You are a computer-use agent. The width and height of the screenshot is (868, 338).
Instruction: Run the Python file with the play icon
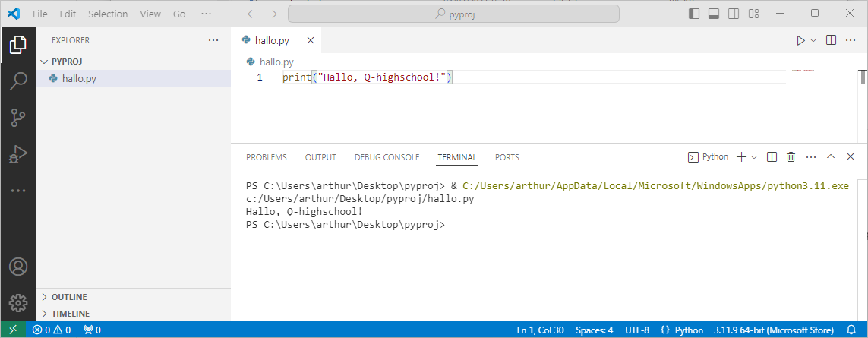800,40
